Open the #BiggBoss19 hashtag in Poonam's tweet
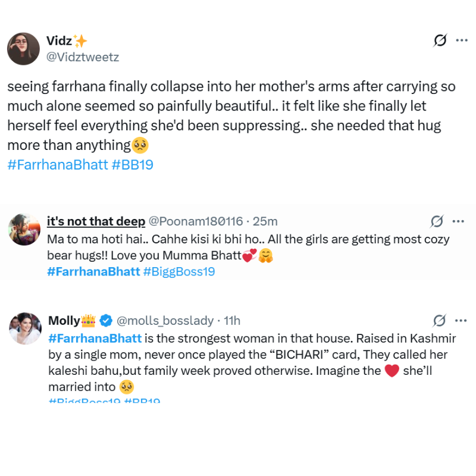 179,271
